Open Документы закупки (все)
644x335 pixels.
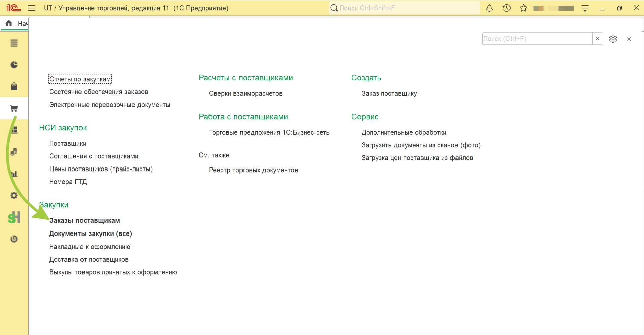tap(91, 233)
